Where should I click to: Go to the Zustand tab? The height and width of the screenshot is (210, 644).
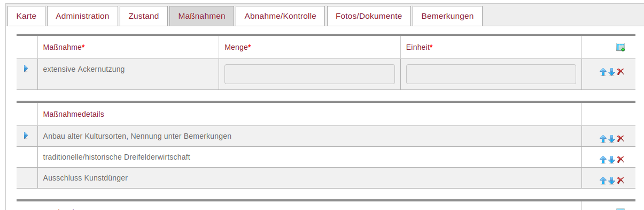(144, 16)
